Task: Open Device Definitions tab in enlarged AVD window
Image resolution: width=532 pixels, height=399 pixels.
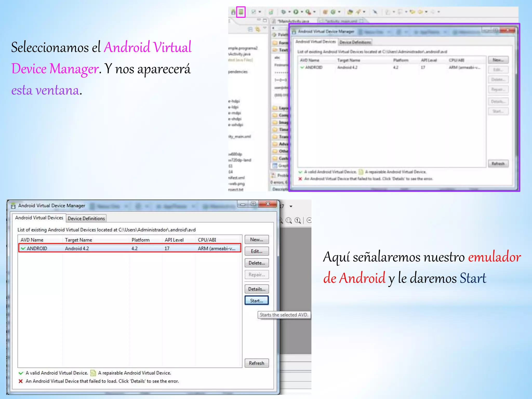Action: point(86,218)
